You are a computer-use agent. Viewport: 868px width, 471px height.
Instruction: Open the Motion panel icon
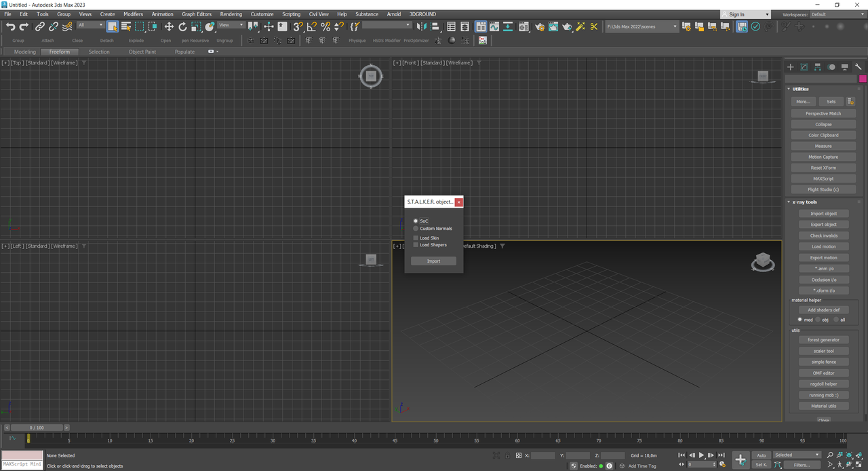tap(831, 67)
